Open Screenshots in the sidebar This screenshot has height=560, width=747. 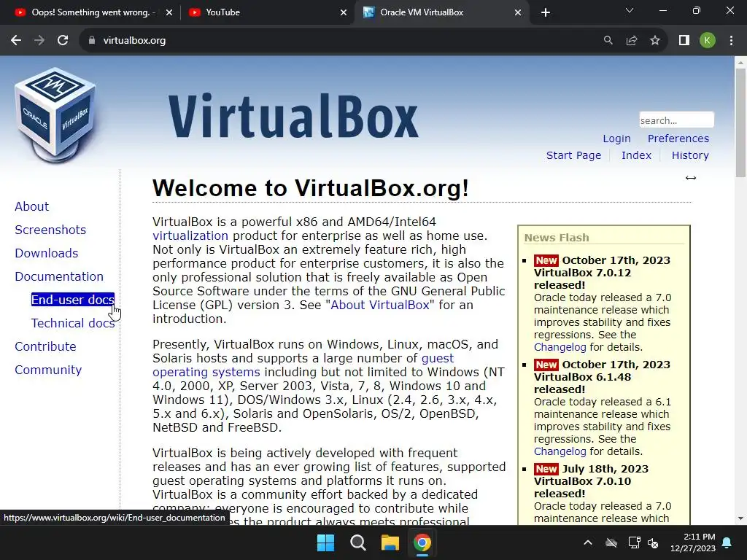coord(50,230)
